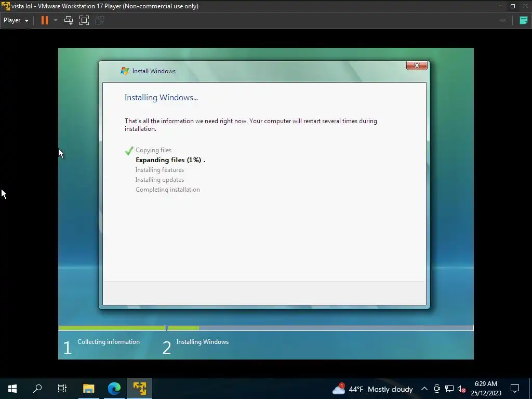Viewport: 532px width, 399px height.
Task: Click 'Collecting information' stage label
Action: pyautogui.click(x=109, y=342)
